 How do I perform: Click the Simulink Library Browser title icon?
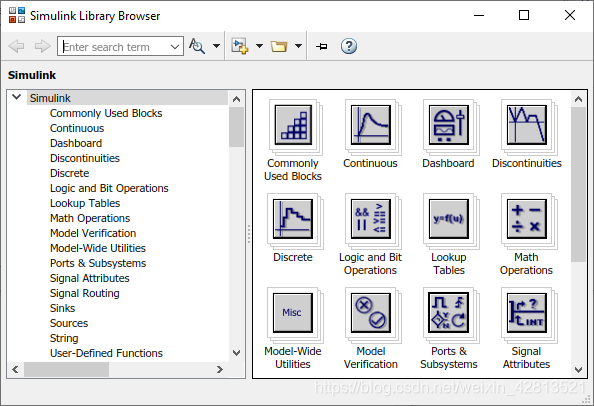pyautogui.click(x=17, y=15)
